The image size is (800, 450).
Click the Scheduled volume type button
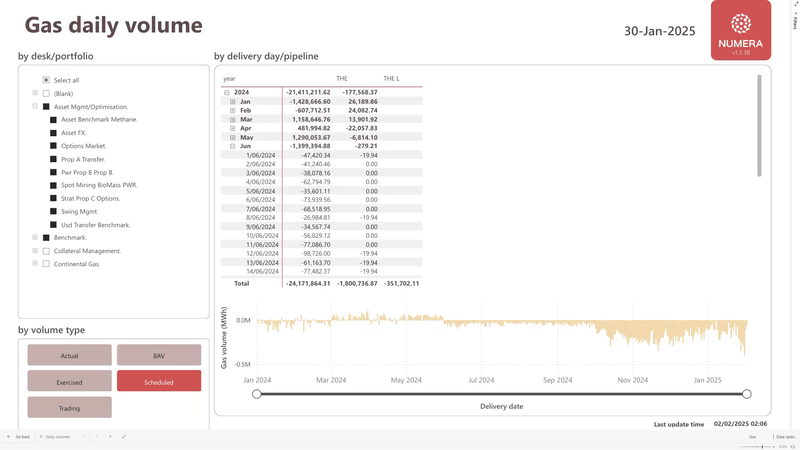pyautogui.click(x=159, y=381)
